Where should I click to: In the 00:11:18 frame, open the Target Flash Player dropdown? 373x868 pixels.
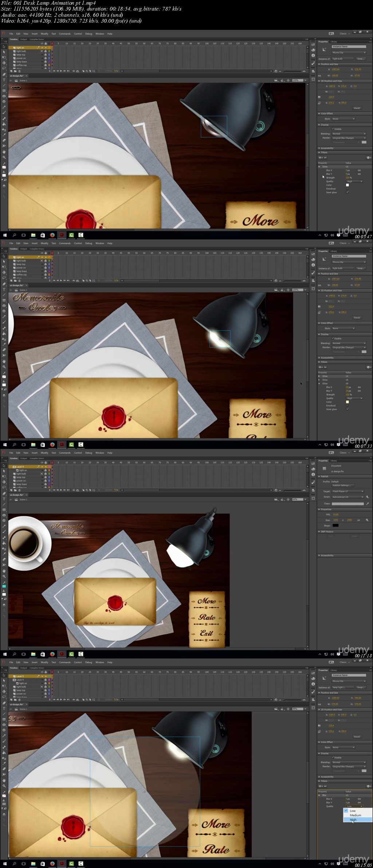click(x=348, y=491)
